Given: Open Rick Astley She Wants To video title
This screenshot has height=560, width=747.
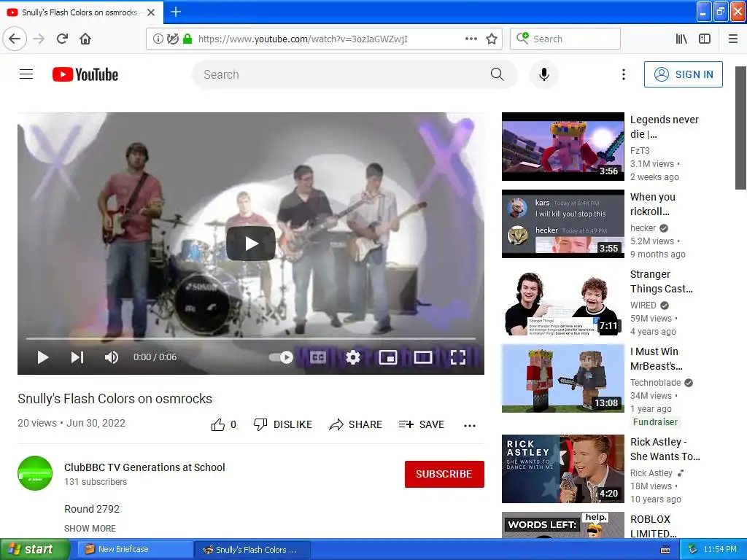Looking at the screenshot, I should pos(665,449).
